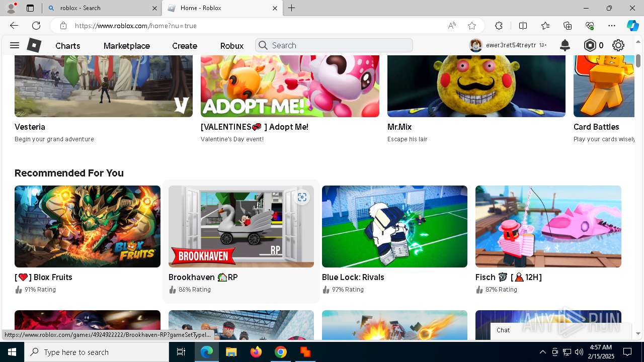Open the tab actions menu
The height and width of the screenshot is (362, 644).
click(x=30, y=8)
